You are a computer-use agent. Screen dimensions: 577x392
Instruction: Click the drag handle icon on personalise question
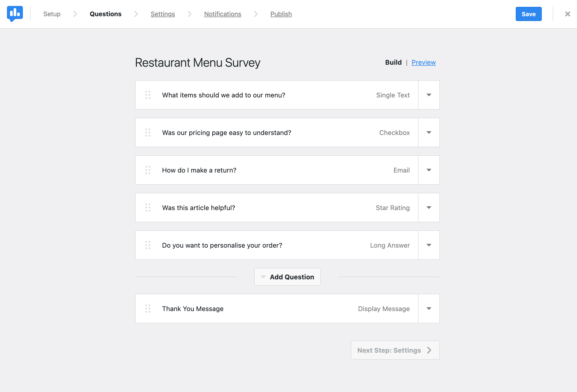[x=148, y=245]
